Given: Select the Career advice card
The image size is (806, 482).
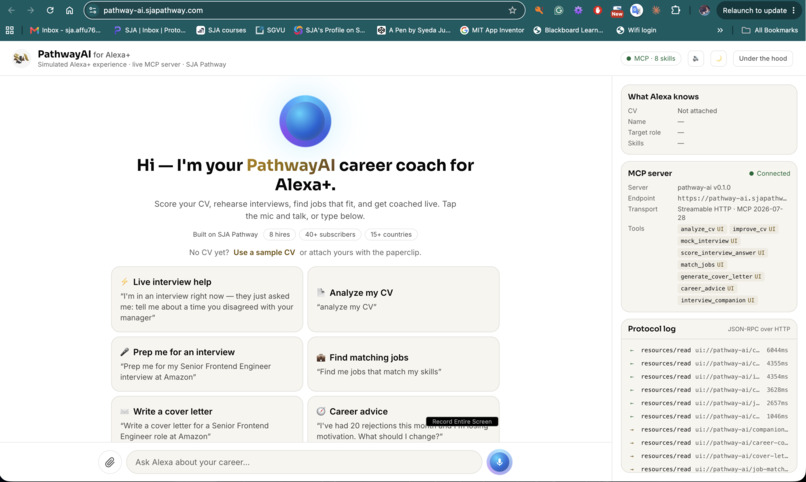Looking at the screenshot, I should coord(404,419).
